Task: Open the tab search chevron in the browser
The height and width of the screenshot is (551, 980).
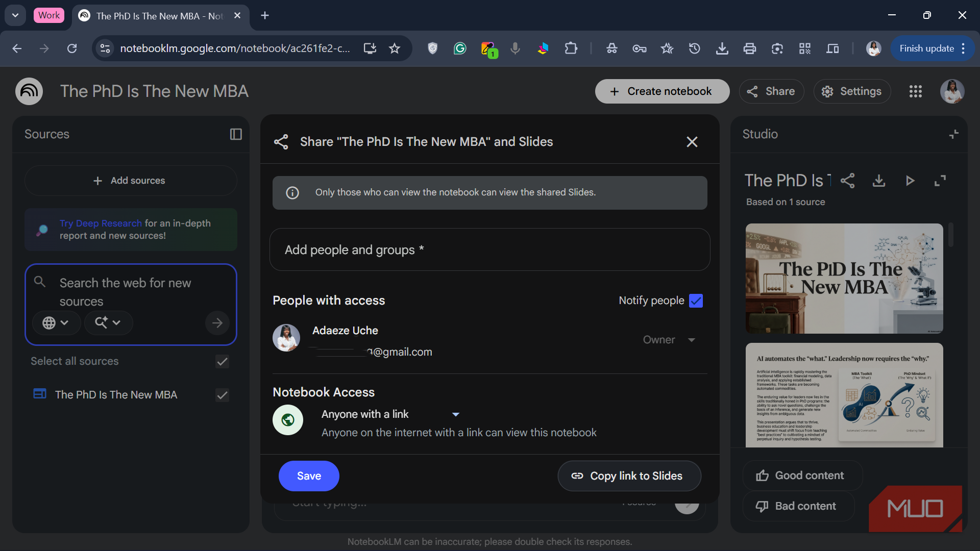Action: point(15,15)
